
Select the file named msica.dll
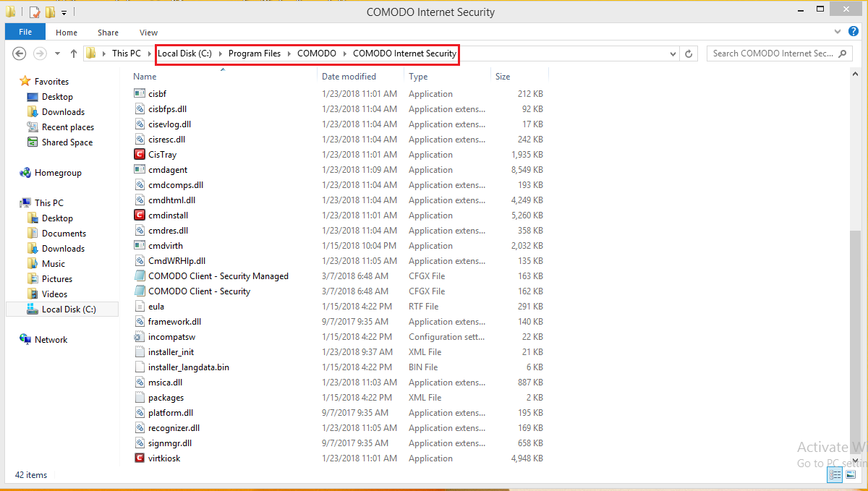click(166, 382)
